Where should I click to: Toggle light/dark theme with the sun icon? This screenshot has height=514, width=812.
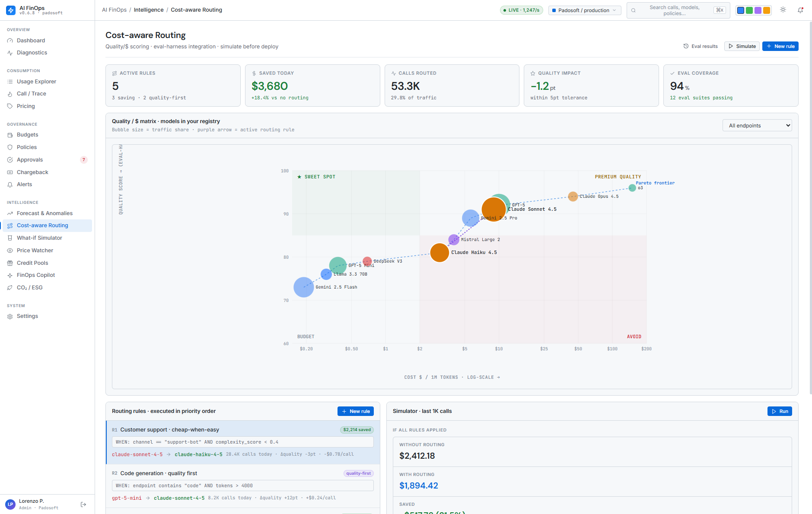783,10
